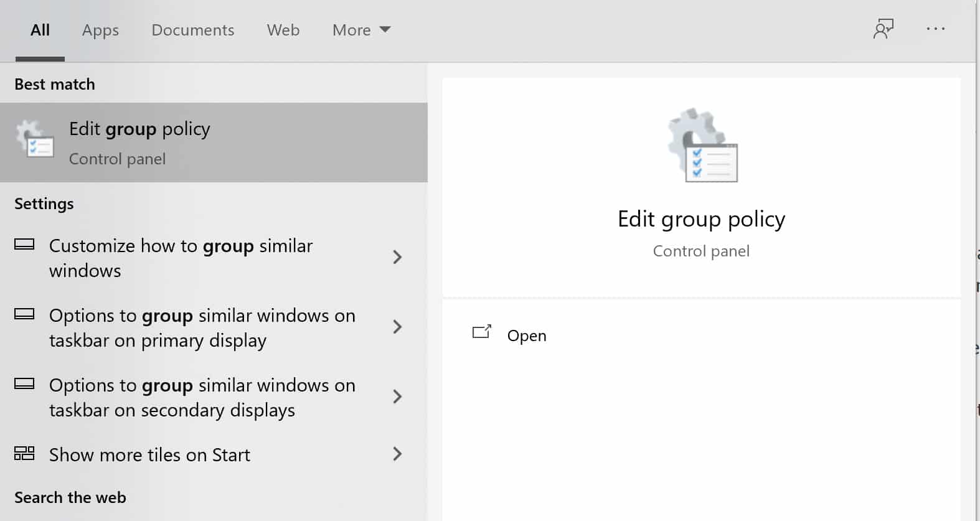Screen dimensions: 980x521
Task: Switch to the Documents tab
Action: pyautogui.click(x=192, y=30)
